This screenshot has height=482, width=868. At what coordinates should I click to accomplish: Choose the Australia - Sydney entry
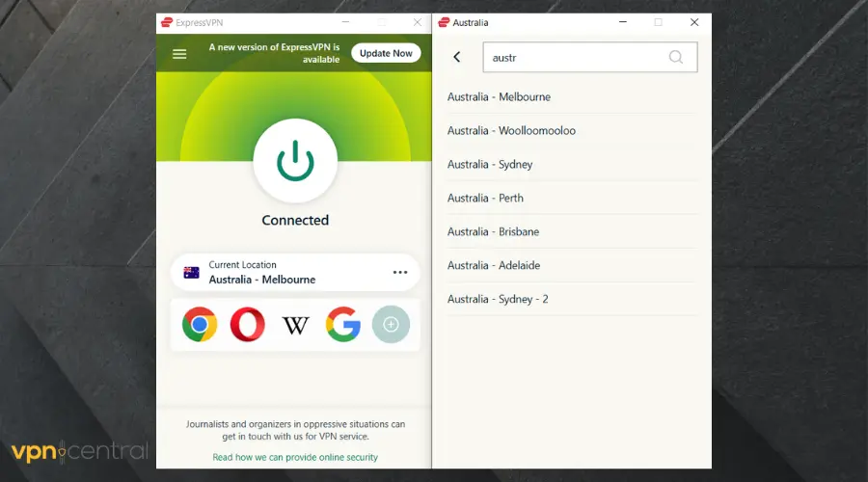coord(572,164)
